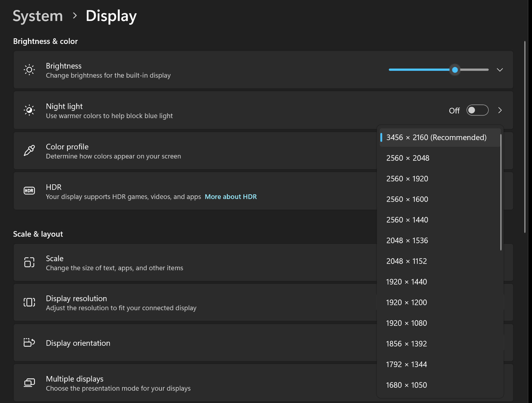
Task: Open the Multiple displays row
Action: click(195, 383)
